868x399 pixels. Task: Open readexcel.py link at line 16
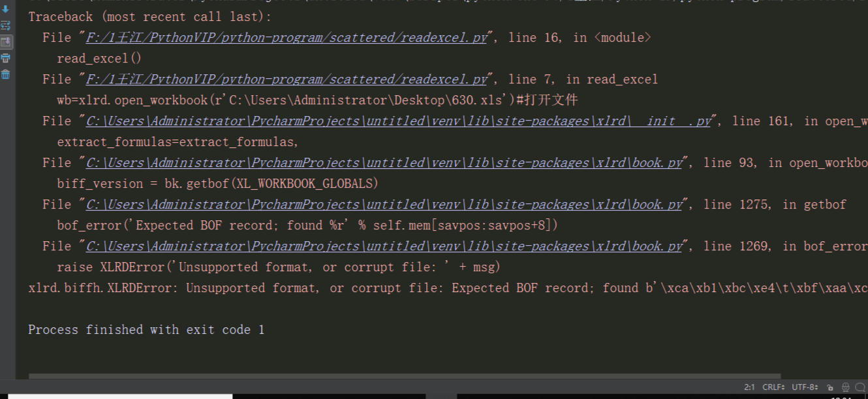coord(287,38)
